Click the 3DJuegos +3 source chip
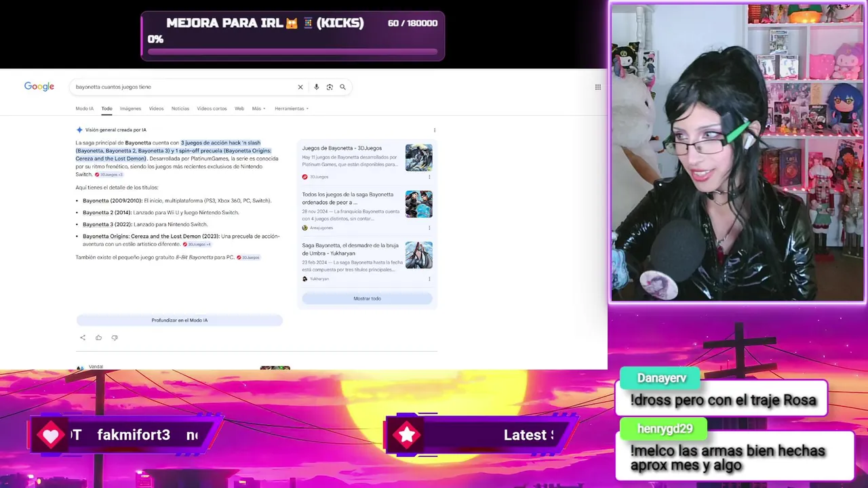 (109, 175)
